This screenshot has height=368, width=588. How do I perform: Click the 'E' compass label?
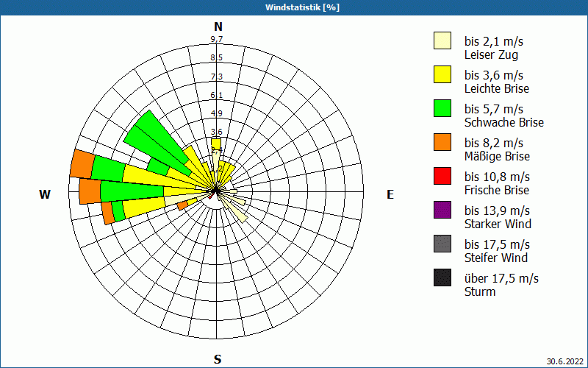click(x=390, y=194)
